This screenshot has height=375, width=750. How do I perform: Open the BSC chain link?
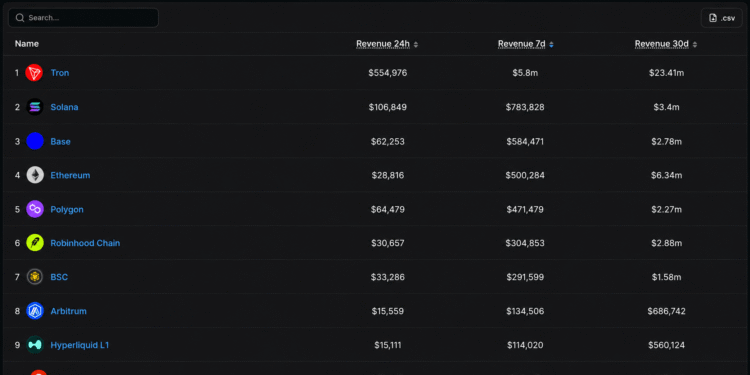59,277
